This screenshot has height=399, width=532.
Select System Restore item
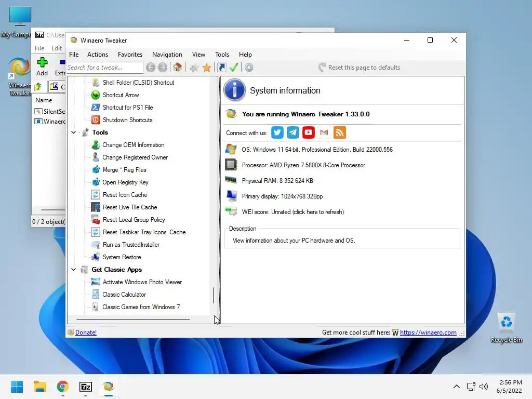pyautogui.click(x=122, y=257)
